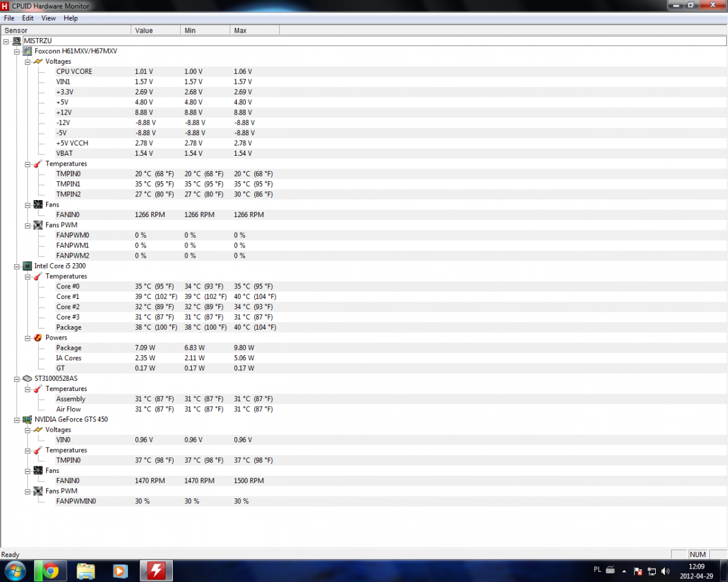728x582 pixels.
Task: Collapse the Foxconn Voltages section
Action: [28, 62]
